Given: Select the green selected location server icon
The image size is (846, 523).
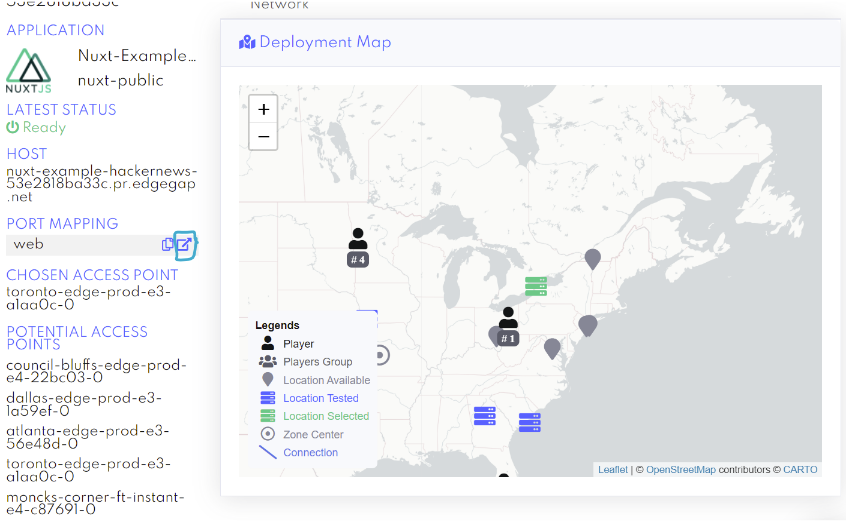Looking at the screenshot, I should (536, 286).
